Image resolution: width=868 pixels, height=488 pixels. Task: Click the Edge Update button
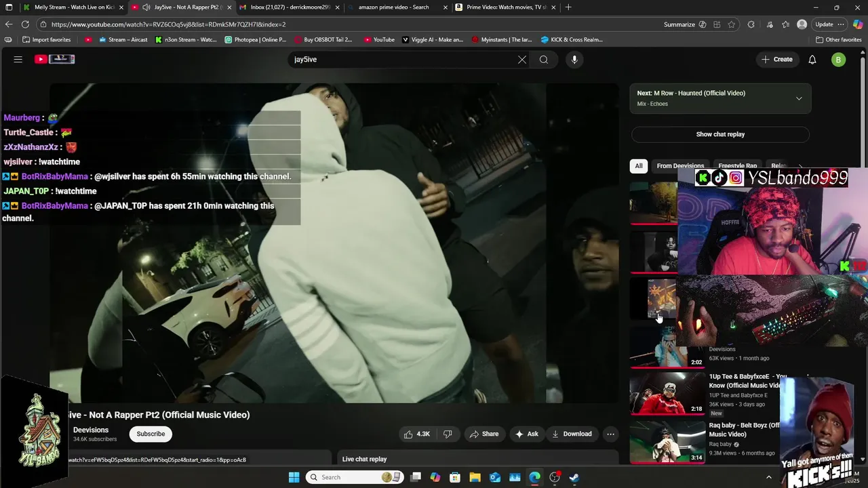(x=824, y=24)
